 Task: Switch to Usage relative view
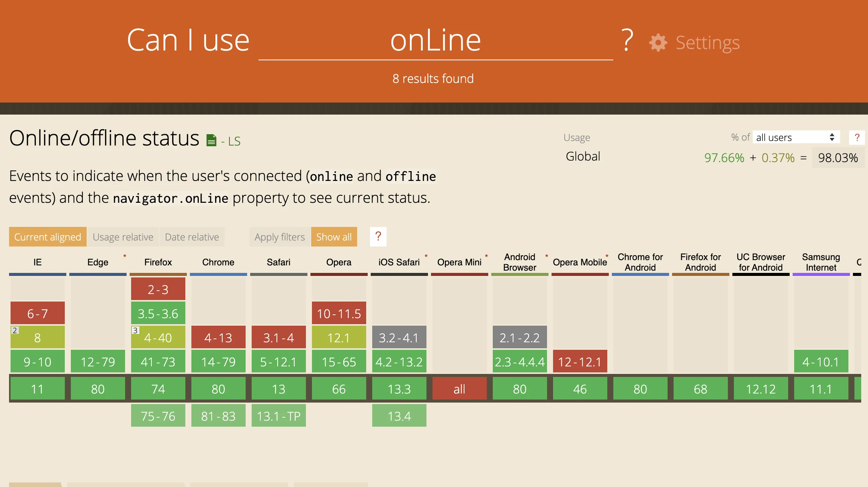point(123,237)
